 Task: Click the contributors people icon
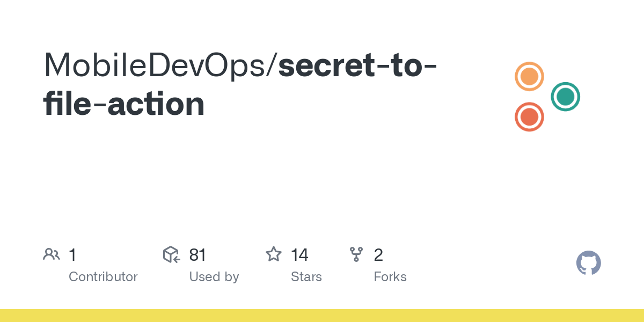52,254
